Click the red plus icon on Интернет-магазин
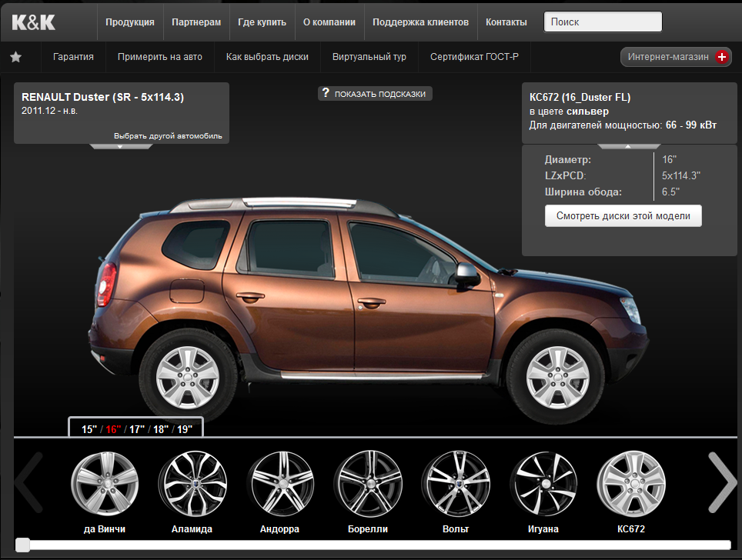The height and width of the screenshot is (560, 742). tap(721, 57)
